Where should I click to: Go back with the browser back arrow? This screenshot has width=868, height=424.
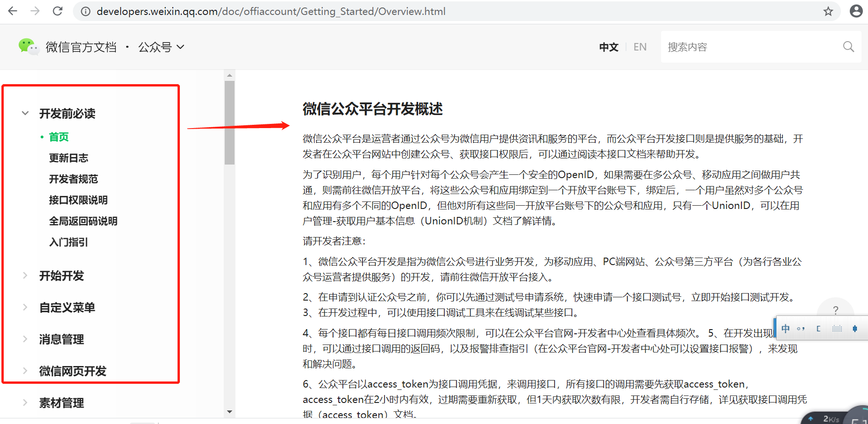coord(13,11)
